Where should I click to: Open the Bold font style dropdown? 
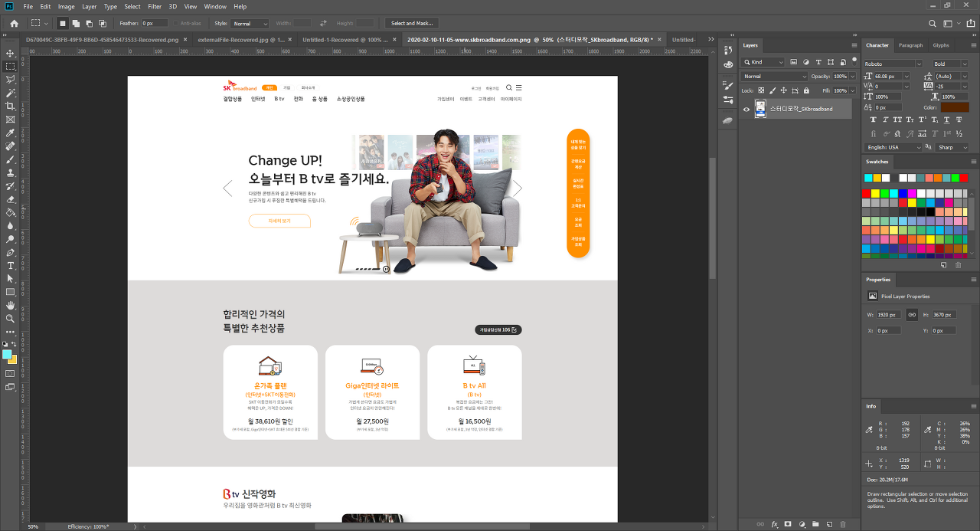[x=950, y=64]
